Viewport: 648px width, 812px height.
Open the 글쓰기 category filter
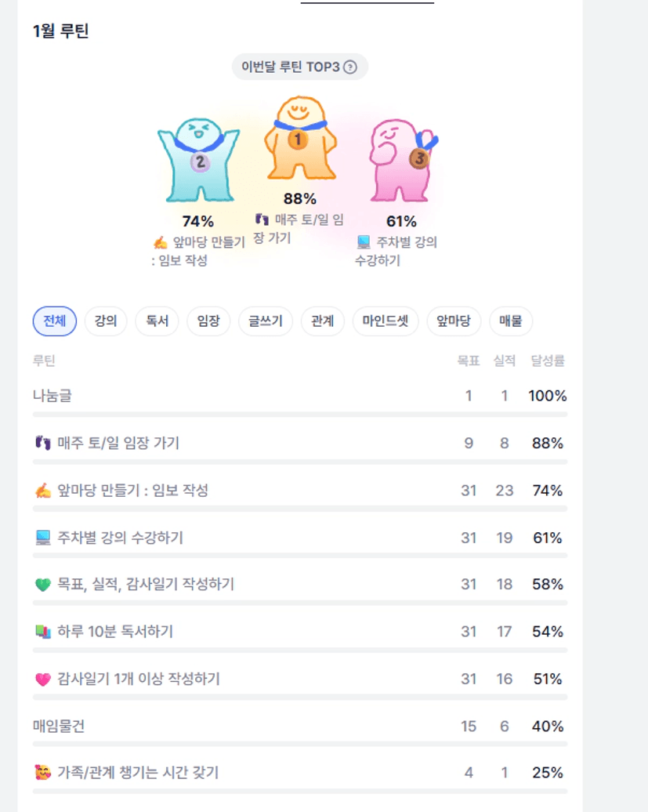coord(266,321)
